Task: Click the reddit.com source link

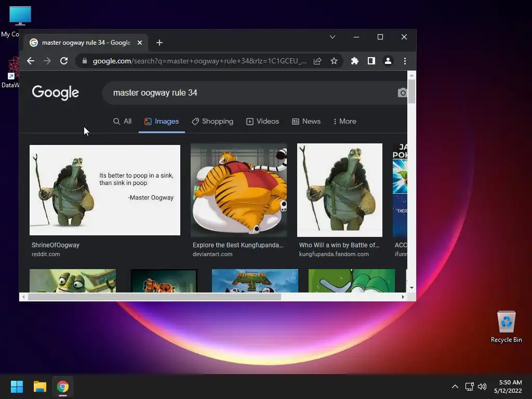Action: [46, 254]
